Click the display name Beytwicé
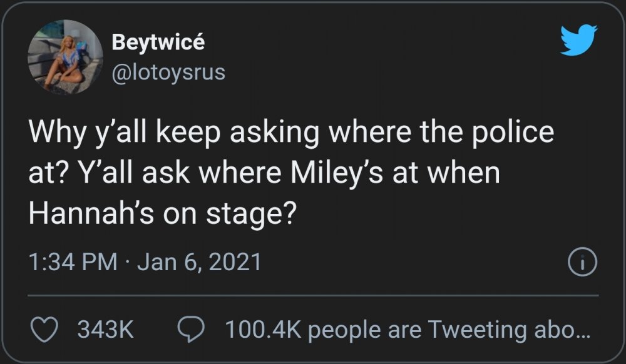 [x=158, y=43]
